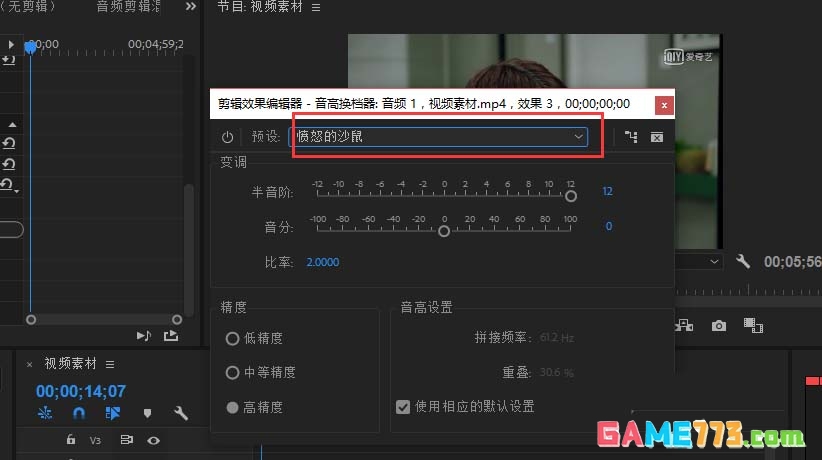This screenshot has height=460, width=822.
Task: Open the 节目: 视频素材 panel menu
Action: pyautogui.click(x=316, y=8)
